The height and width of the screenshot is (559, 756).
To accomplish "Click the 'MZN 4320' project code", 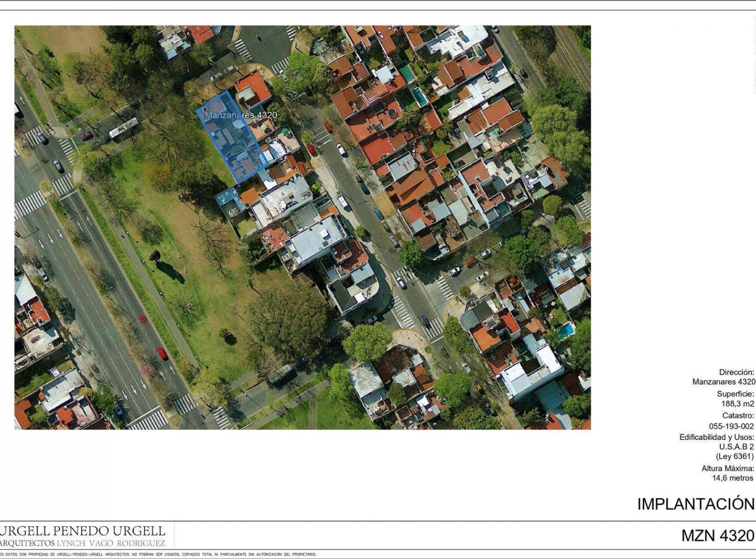I will click(718, 536).
